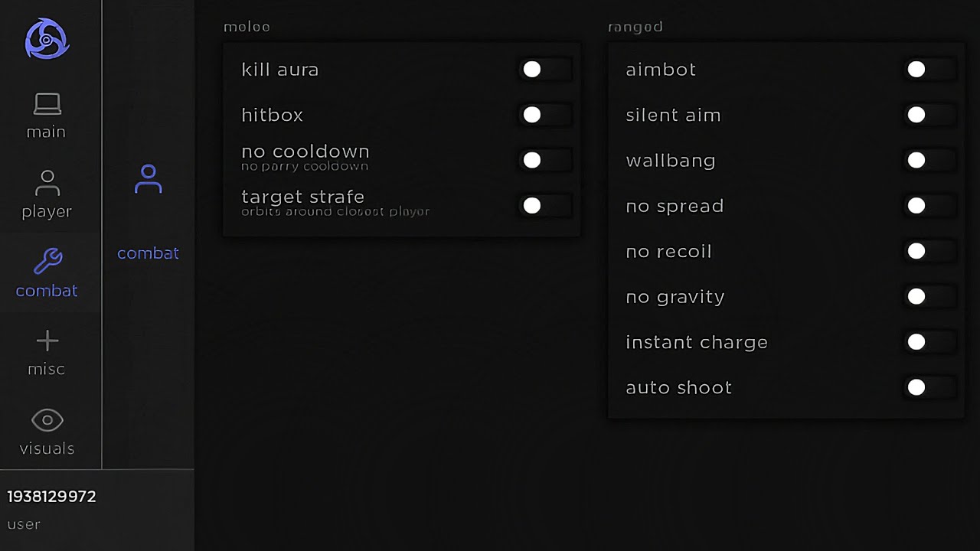
Task: Open the visuals eye icon
Action: (x=47, y=420)
